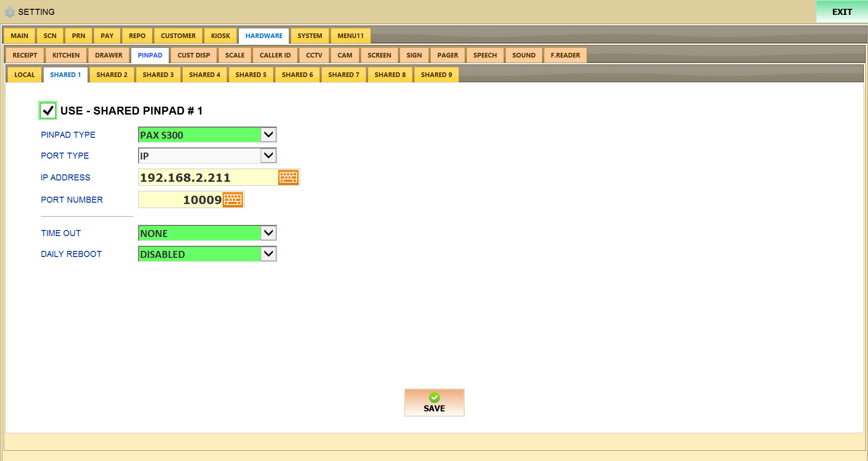Select the SHARED 4 tab
This screenshot has height=461, width=868.
click(x=204, y=75)
